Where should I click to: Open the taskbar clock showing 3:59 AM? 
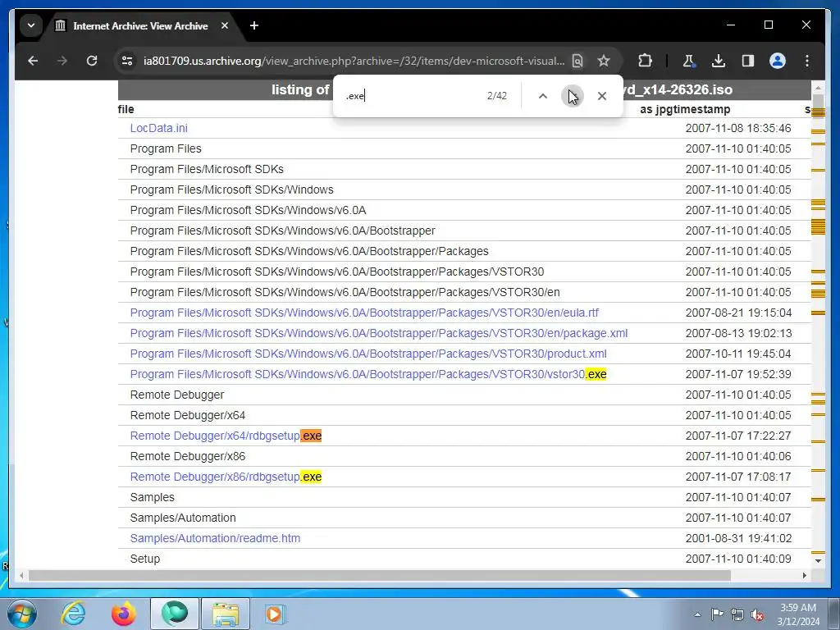point(798,614)
